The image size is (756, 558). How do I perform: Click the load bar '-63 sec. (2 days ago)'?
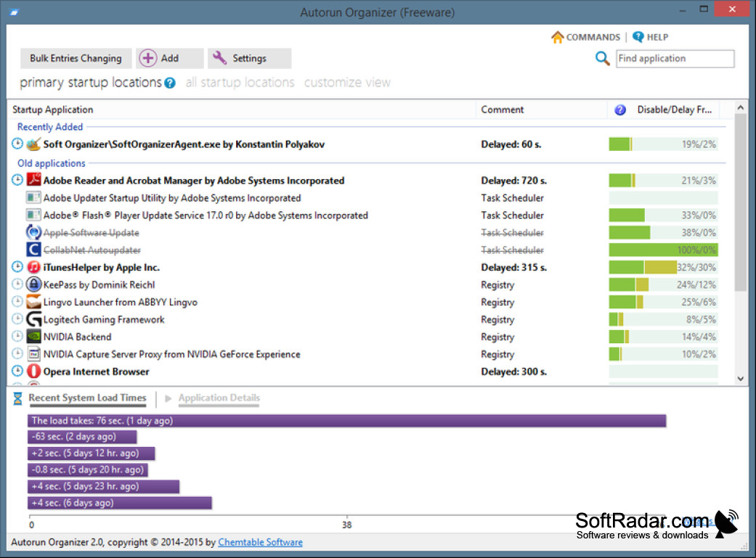point(83,437)
